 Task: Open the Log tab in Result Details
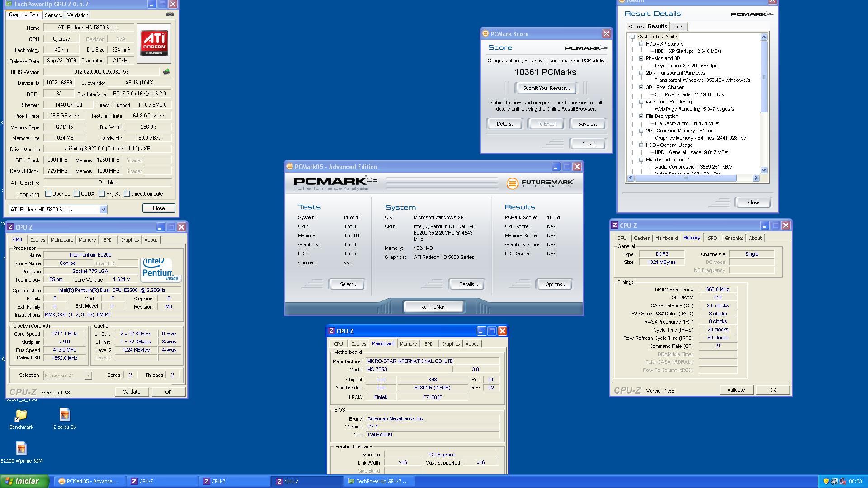(x=678, y=27)
